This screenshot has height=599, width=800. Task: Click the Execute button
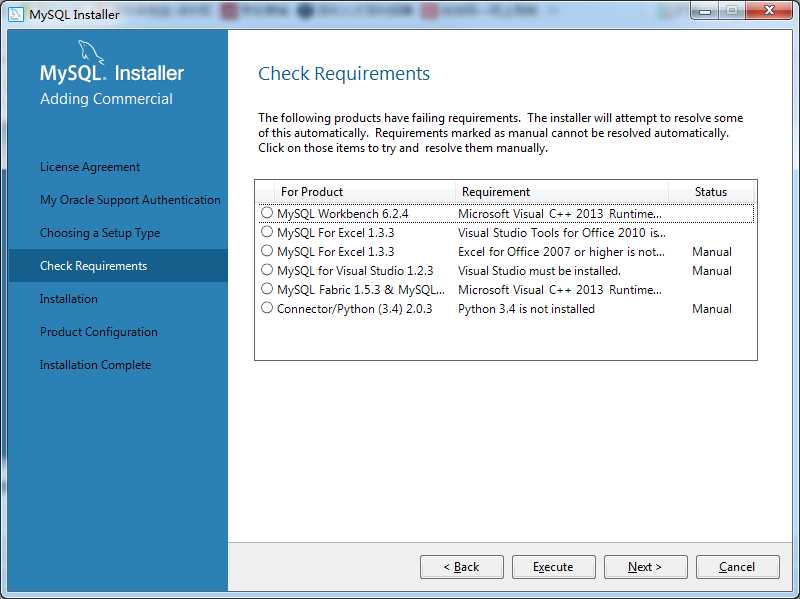point(554,567)
